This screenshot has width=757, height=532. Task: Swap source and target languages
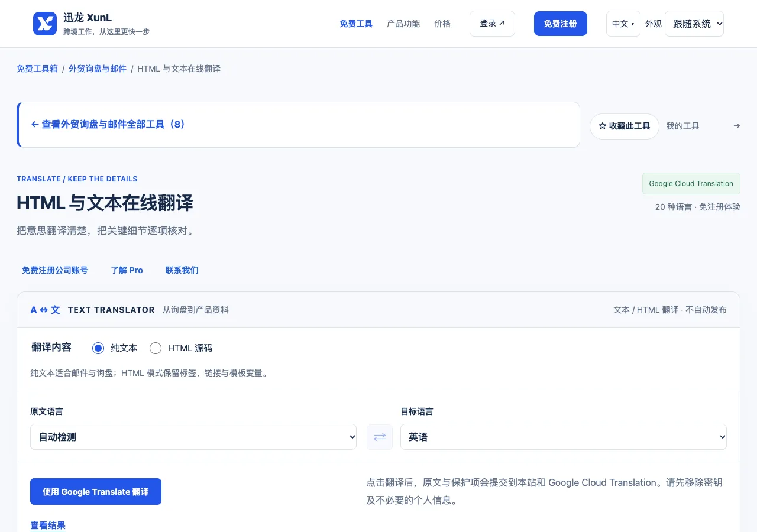[x=380, y=437]
